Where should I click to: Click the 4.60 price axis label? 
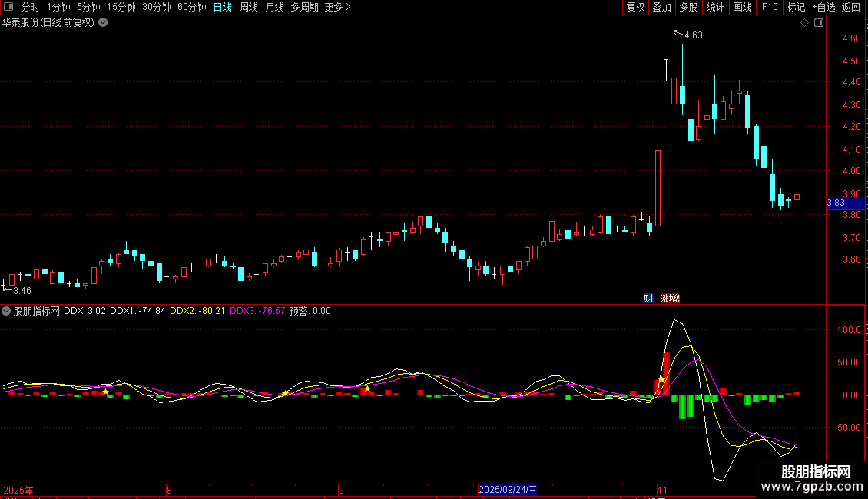[x=851, y=38]
